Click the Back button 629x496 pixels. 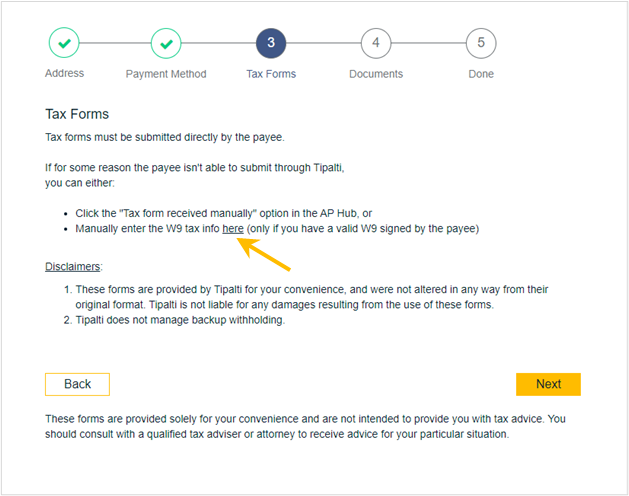(77, 384)
